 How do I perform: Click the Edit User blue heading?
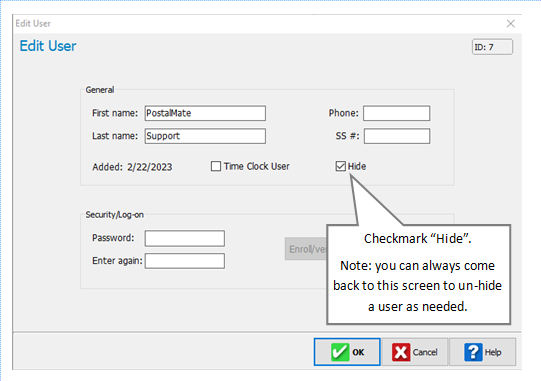(x=48, y=46)
